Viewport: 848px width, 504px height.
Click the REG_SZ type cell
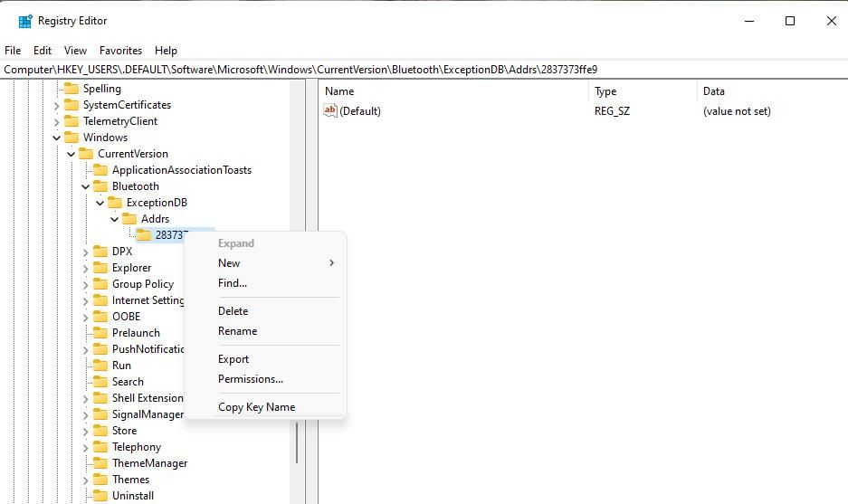tap(612, 111)
